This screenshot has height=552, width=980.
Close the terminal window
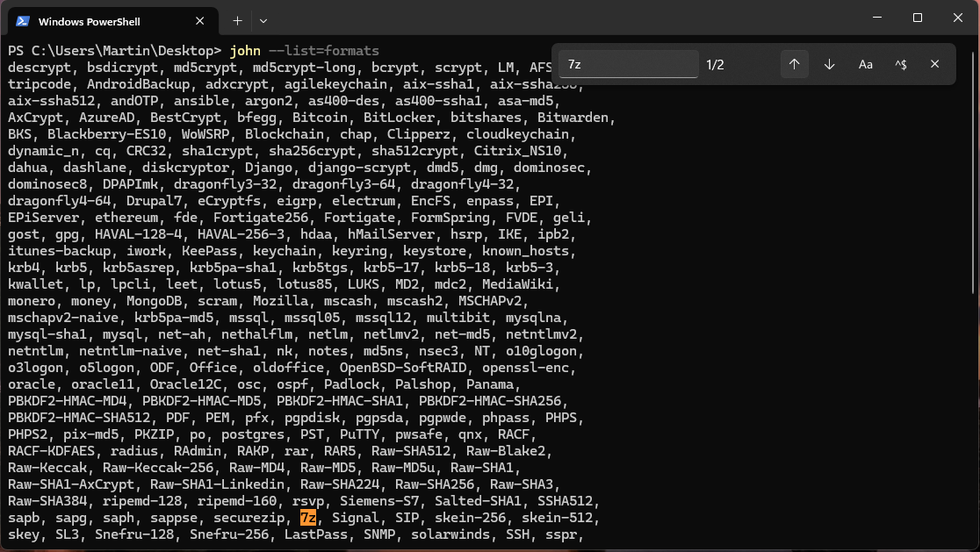click(958, 18)
